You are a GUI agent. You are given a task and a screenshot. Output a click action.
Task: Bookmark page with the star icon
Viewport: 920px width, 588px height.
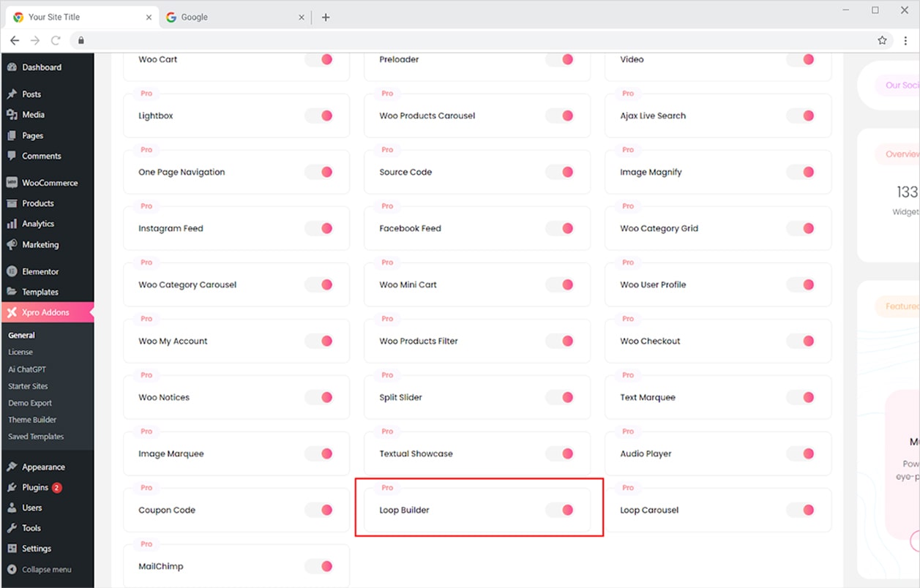pos(882,40)
